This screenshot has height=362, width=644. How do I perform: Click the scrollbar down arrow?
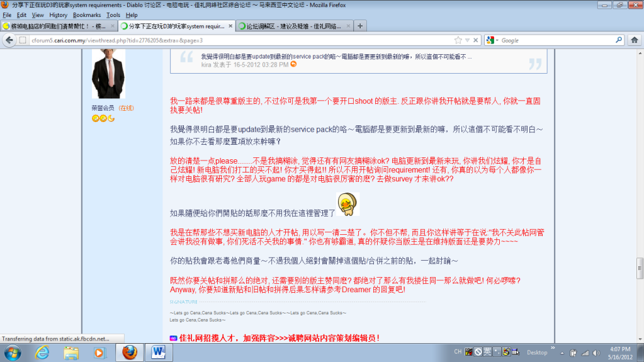[x=640, y=339]
